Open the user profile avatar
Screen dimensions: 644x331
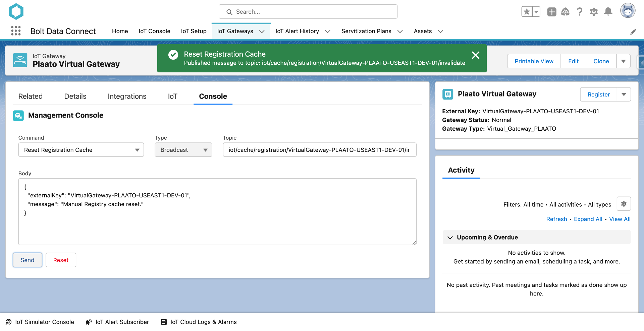pyautogui.click(x=628, y=11)
